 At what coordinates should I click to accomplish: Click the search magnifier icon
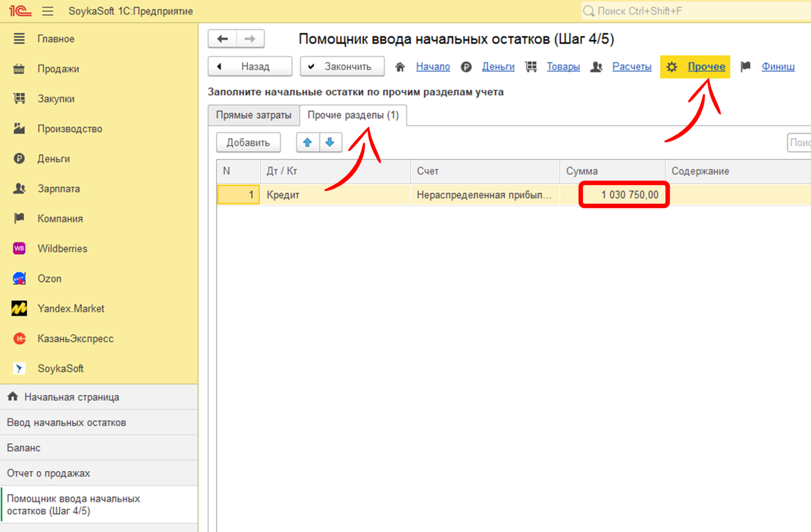588,11
